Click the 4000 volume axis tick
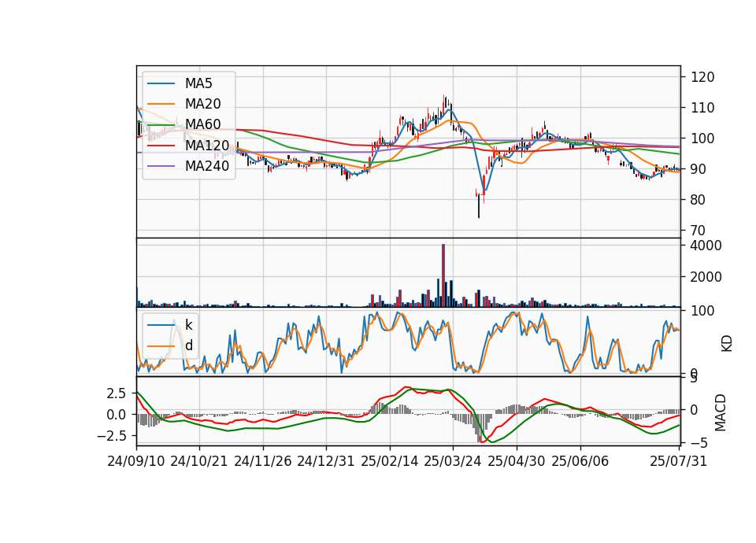Image resolution: width=756 pixels, height=543 pixels. tap(706, 246)
